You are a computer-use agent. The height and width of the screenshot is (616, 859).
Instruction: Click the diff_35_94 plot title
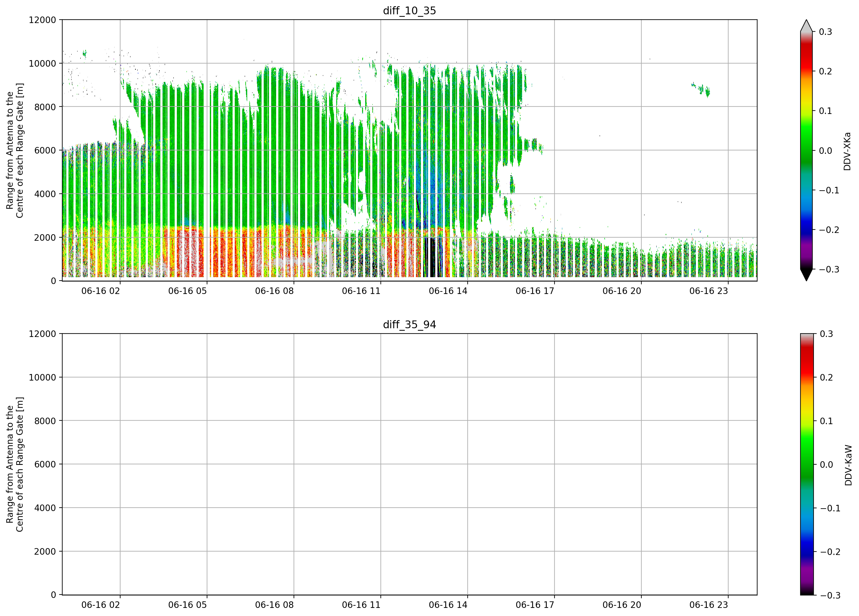point(409,325)
